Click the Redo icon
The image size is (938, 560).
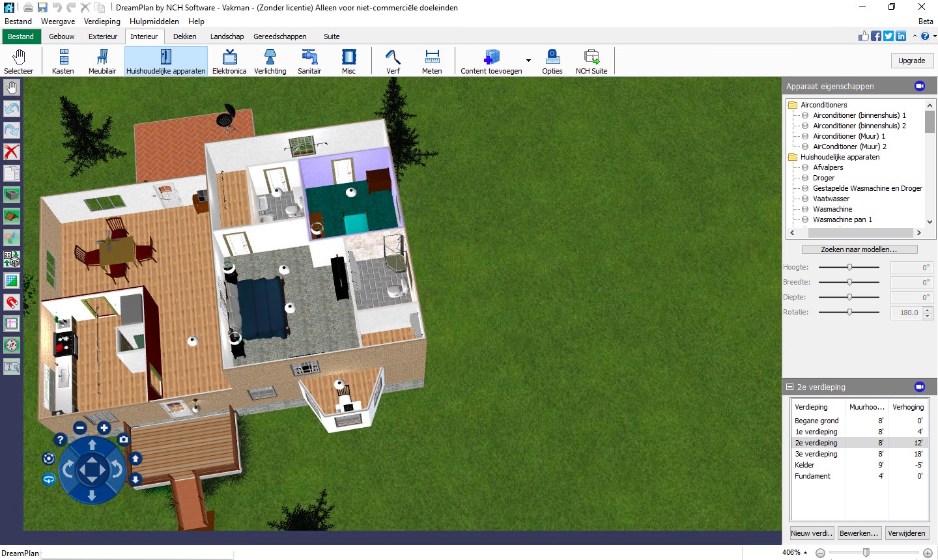point(12,130)
